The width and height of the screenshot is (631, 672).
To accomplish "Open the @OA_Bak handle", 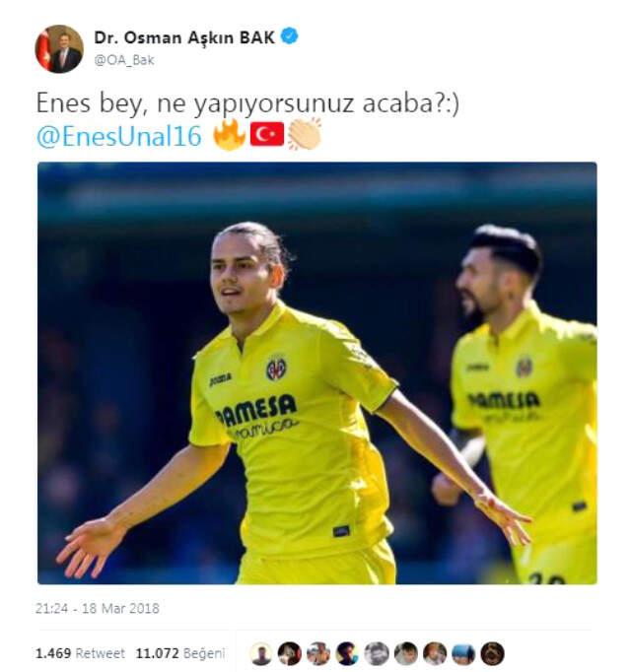I will [124, 60].
